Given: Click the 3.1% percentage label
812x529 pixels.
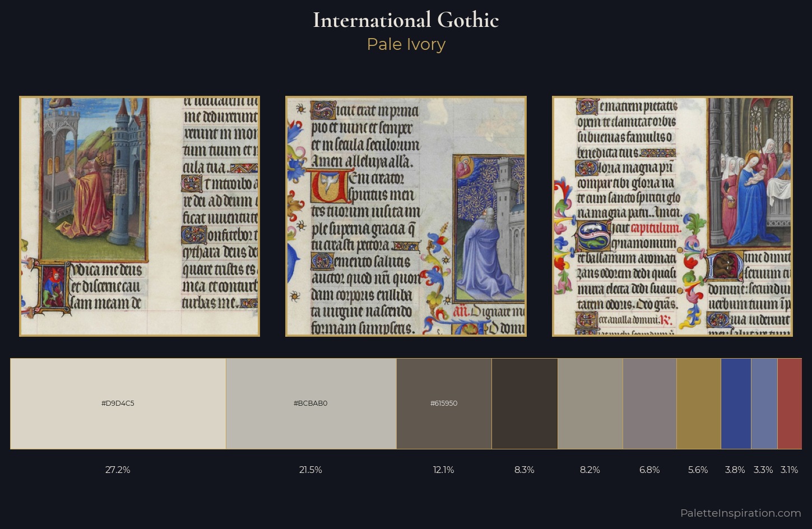Looking at the screenshot, I should point(789,470).
